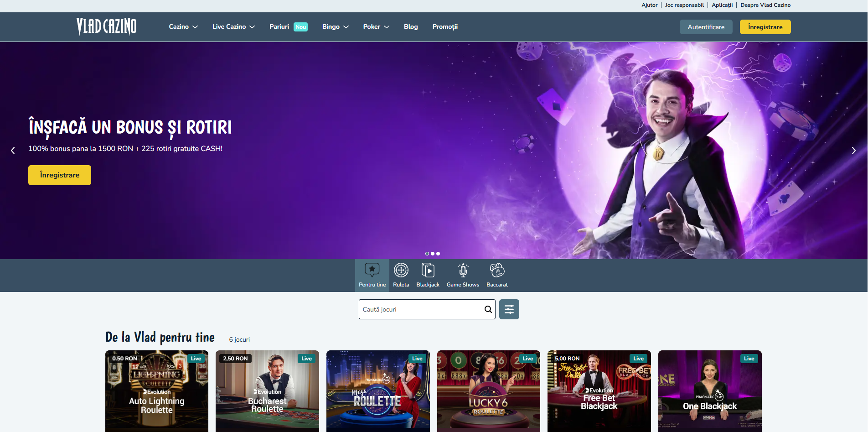This screenshot has height=432, width=868.
Task: Open the Blog menu item
Action: tap(411, 27)
